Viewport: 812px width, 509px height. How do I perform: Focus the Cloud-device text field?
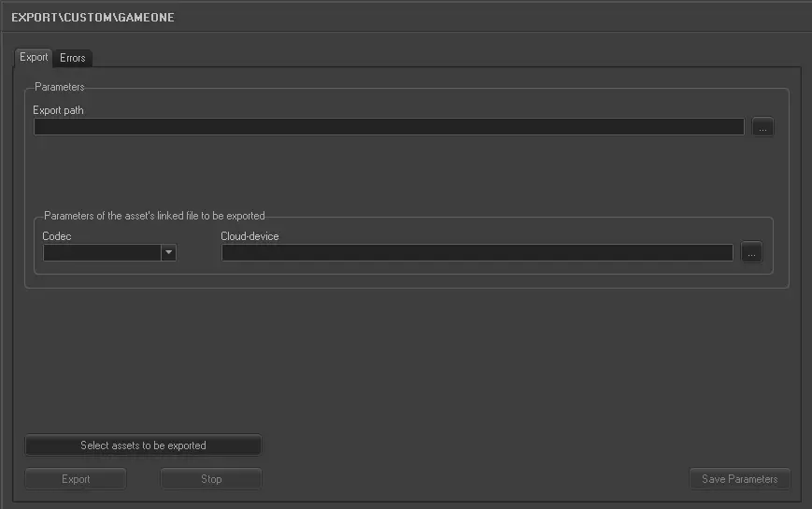(477, 252)
